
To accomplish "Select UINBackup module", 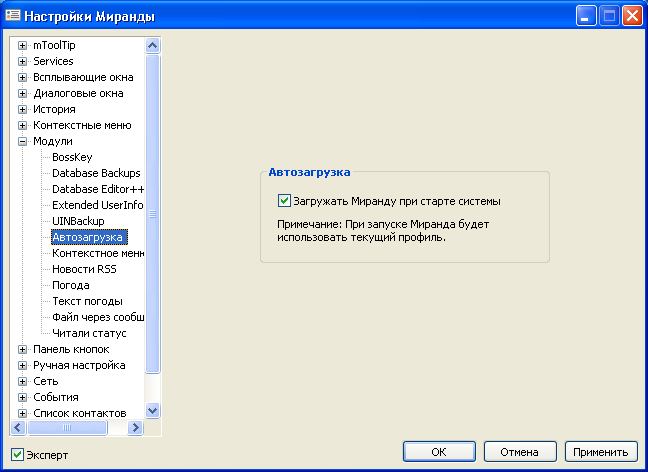I will pos(78,222).
